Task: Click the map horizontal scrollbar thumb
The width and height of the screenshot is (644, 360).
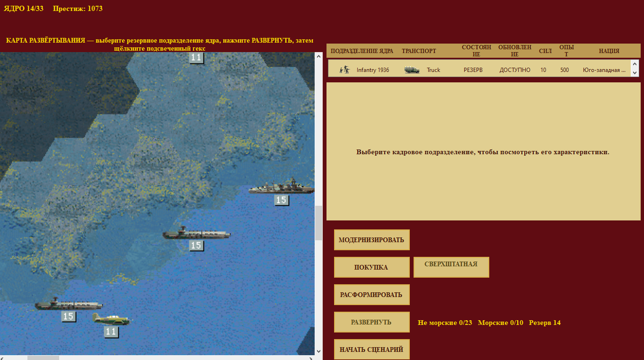Action: coord(43,358)
